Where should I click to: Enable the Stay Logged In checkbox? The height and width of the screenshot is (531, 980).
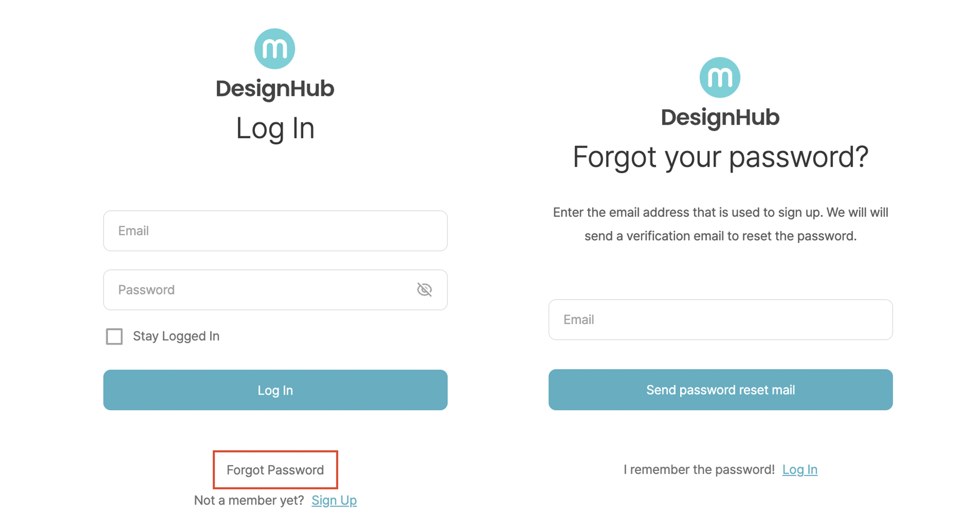[114, 336]
